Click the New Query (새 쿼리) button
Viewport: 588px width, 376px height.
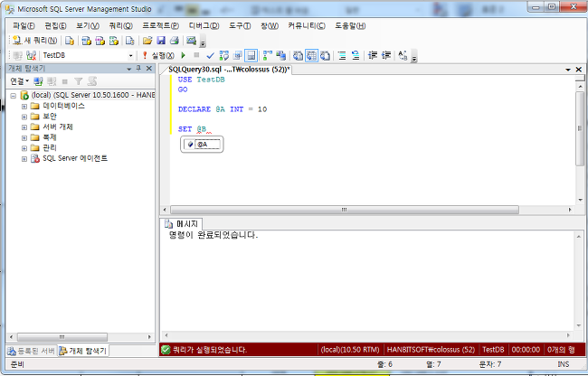coord(34,41)
